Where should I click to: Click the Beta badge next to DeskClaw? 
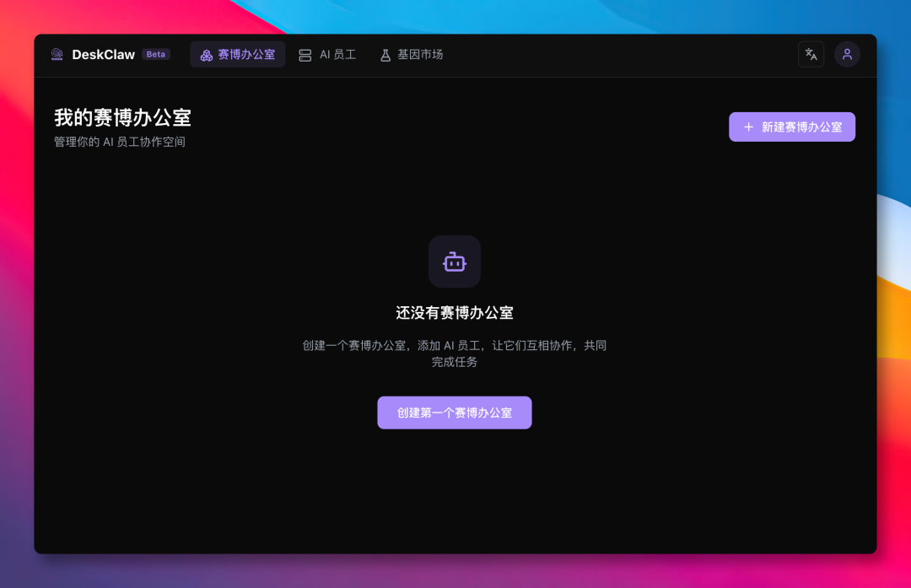point(155,54)
